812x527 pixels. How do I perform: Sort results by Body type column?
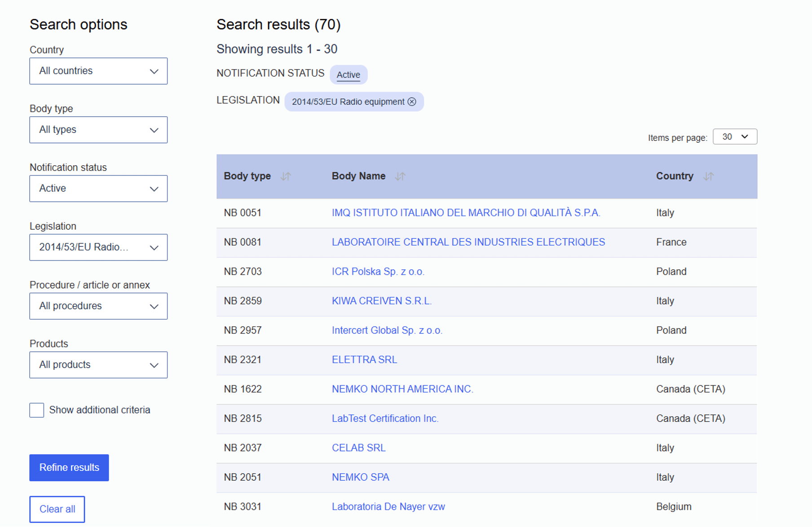point(286,176)
